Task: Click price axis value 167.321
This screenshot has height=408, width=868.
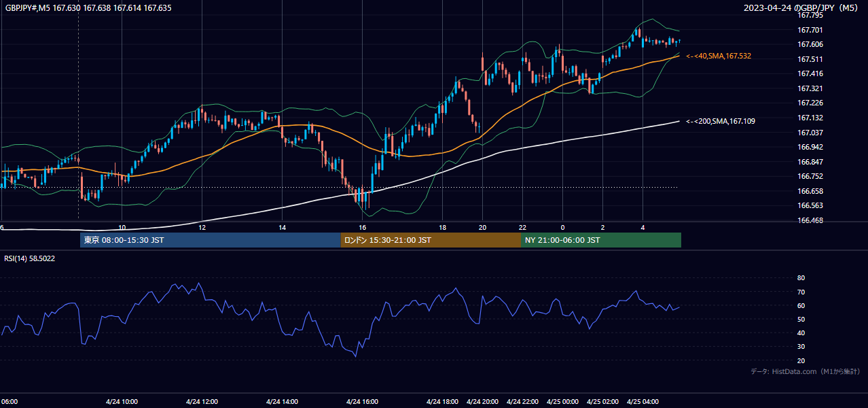Action: pos(810,88)
